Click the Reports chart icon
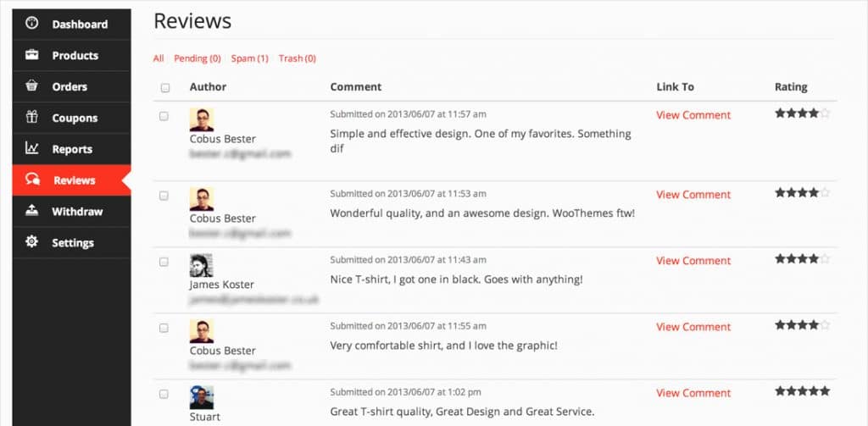This screenshot has height=426, width=868. point(32,148)
